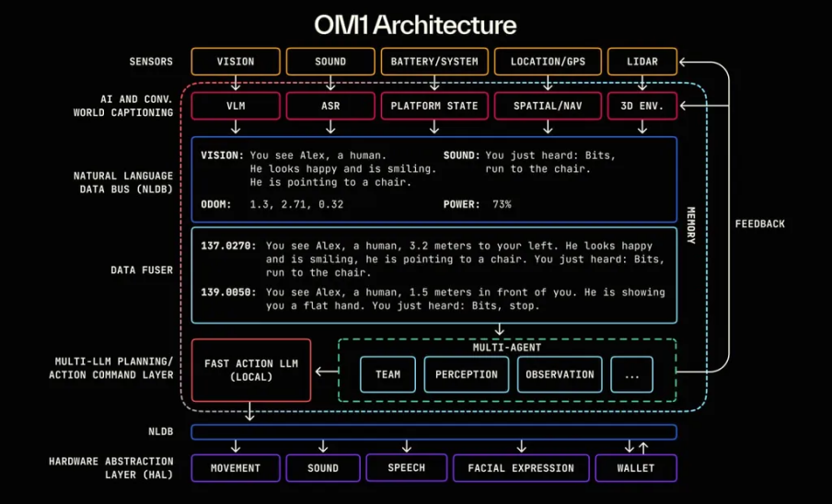Click the 3D ENV. box
This screenshot has height=504, width=832.
pos(641,106)
